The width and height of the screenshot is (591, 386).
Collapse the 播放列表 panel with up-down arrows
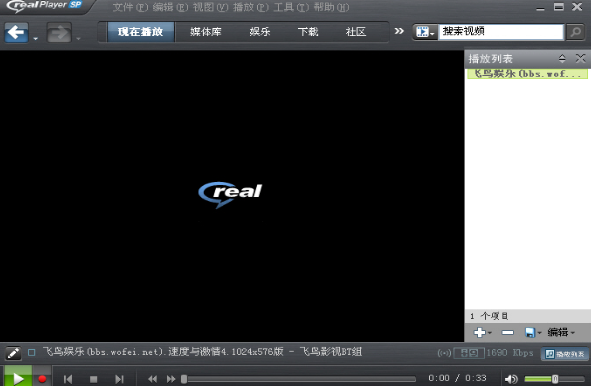(x=562, y=58)
